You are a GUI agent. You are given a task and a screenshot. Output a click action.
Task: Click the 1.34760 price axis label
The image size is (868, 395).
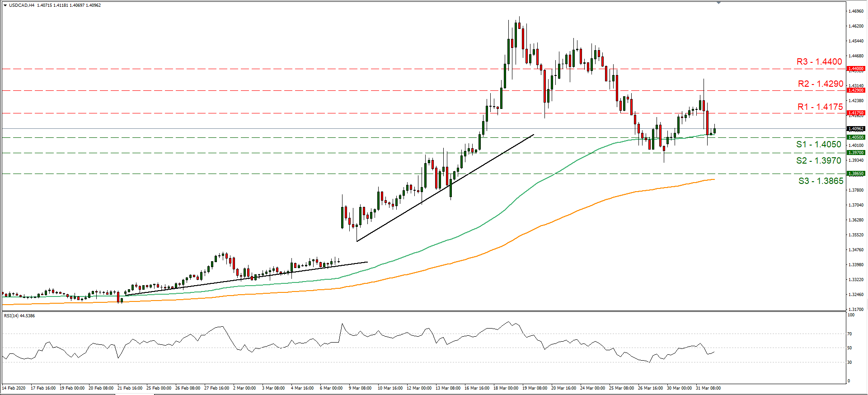coord(856,249)
